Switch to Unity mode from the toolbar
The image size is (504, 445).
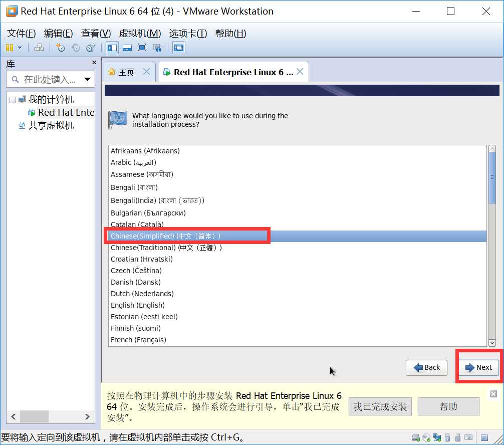pos(157,48)
